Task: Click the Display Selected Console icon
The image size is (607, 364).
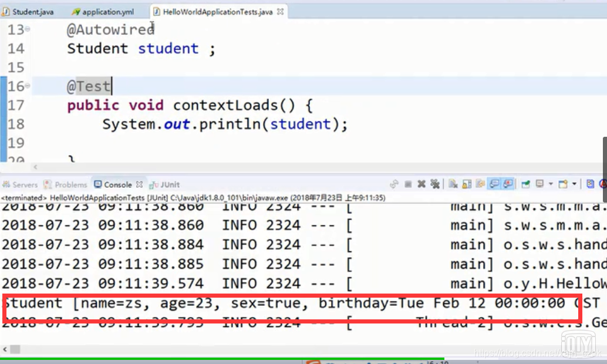Action: pyautogui.click(x=539, y=183)
